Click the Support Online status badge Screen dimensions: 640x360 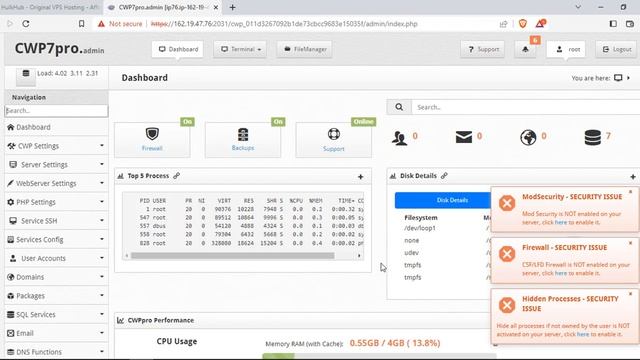coord(363,122)
